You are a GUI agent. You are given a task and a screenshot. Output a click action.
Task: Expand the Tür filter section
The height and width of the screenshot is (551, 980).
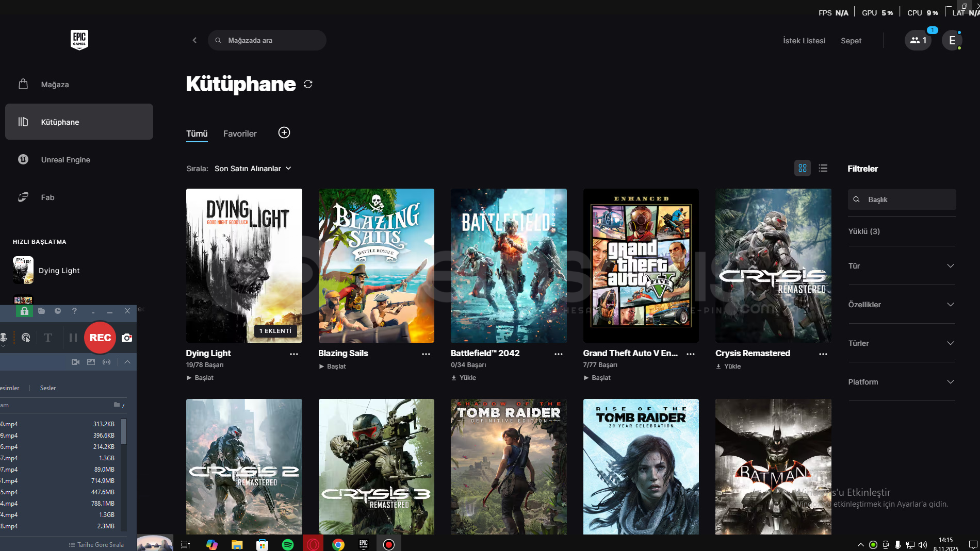click(901, 266)
